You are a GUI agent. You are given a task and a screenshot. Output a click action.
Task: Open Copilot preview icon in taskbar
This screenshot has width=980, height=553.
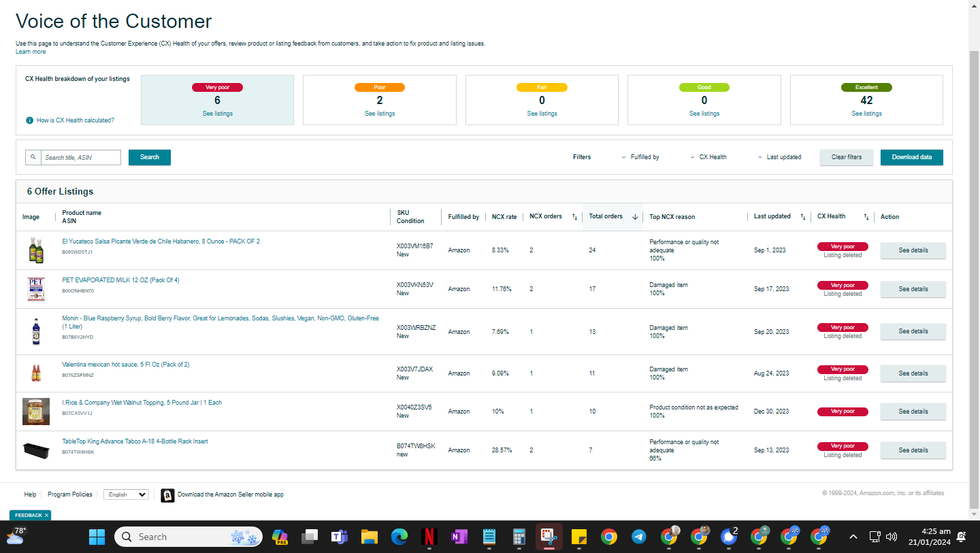[x=280, y=537]
